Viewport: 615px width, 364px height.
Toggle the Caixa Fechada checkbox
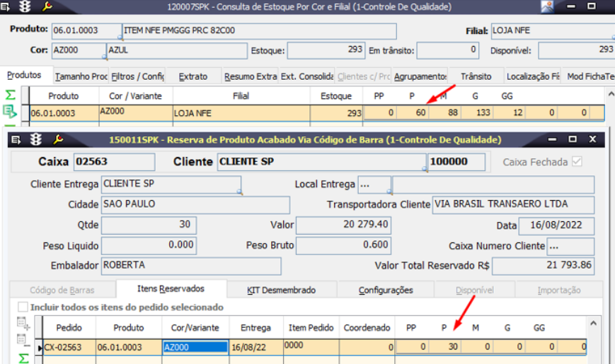pos(577,162)
